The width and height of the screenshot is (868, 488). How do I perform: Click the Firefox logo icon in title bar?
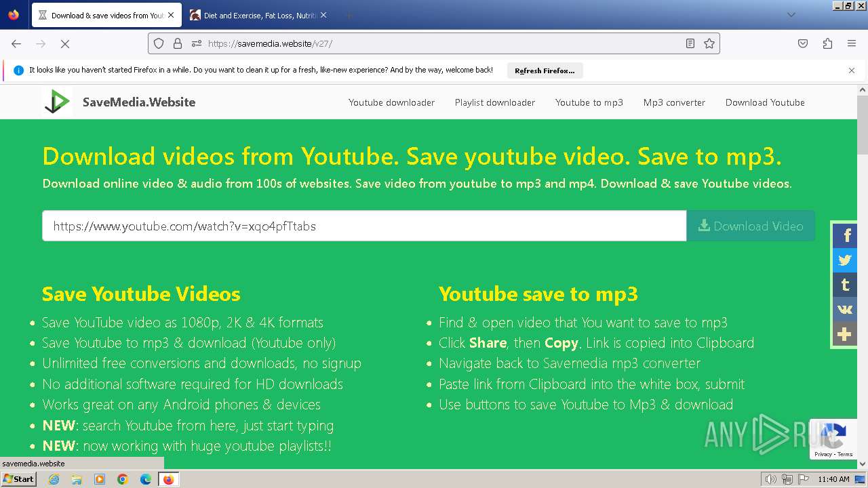click(14, 15)
